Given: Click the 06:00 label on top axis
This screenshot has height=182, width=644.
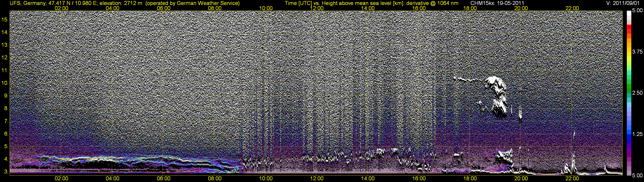Looking at the screenshot, I should [x=164, y=8].
